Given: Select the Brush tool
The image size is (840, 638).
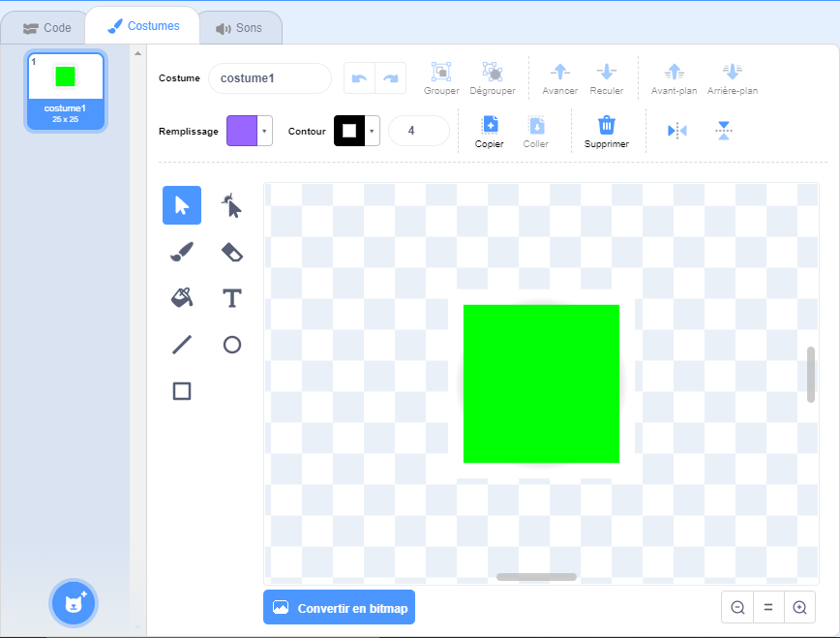Looking at the screenshot, I should click(182, 252).
